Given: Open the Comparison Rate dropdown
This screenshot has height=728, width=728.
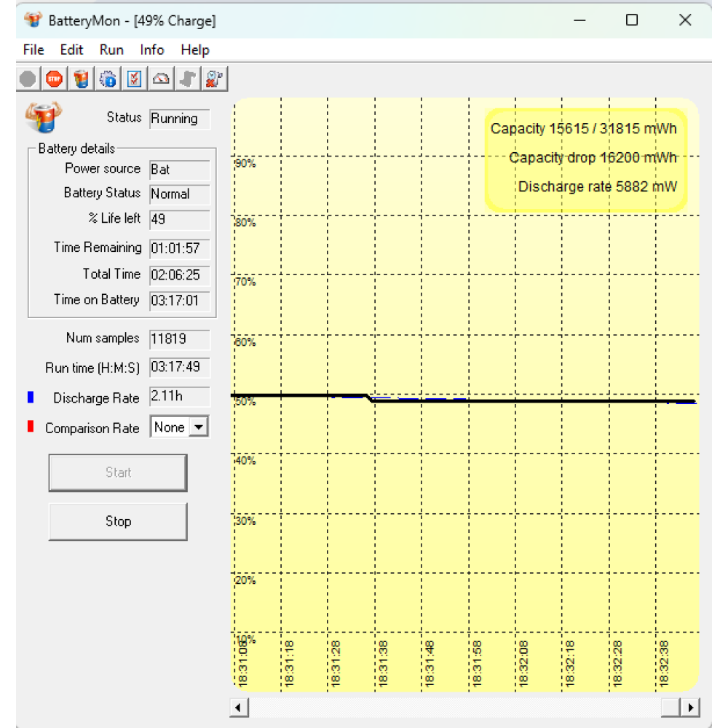Looking at the screenshot, I should coord(198,427).
